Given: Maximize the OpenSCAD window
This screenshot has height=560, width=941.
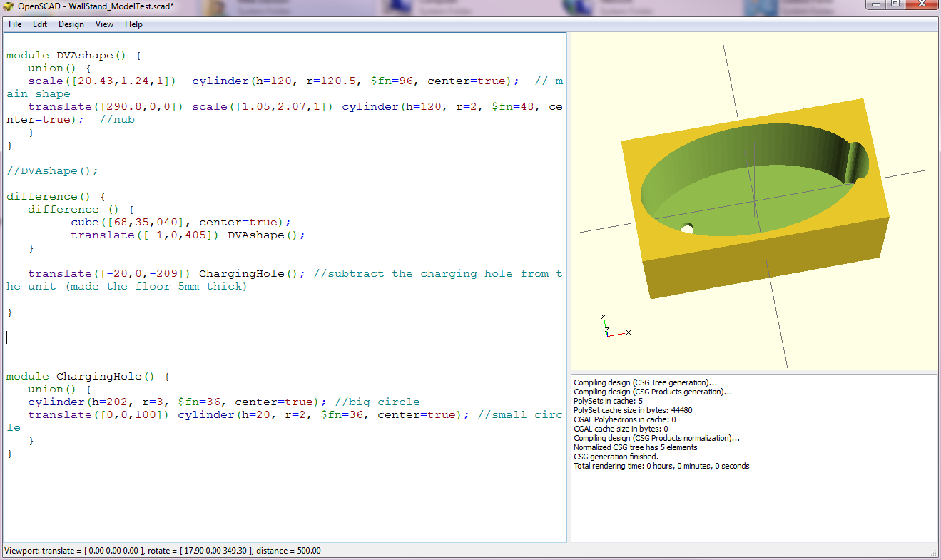Looking at the screenshot, I should point(894,4).
